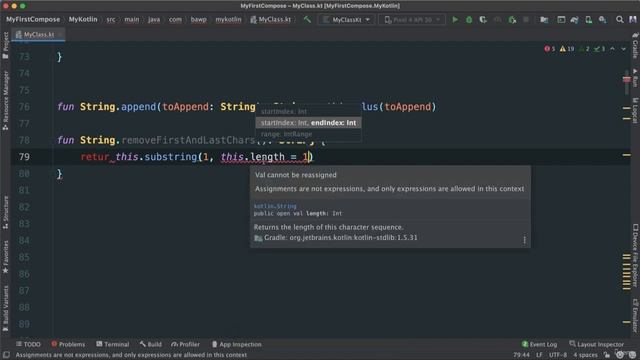The width and height of the screenshot is (640, 360).
Task: Open the Structure side panel
Action: pos(5,212)
